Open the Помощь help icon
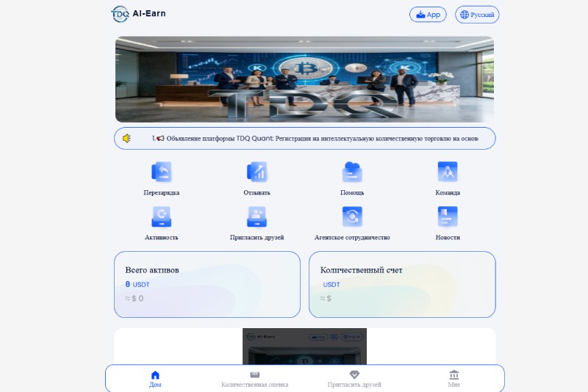Viewport: 588px width, 392px height. tap(352, 172)
